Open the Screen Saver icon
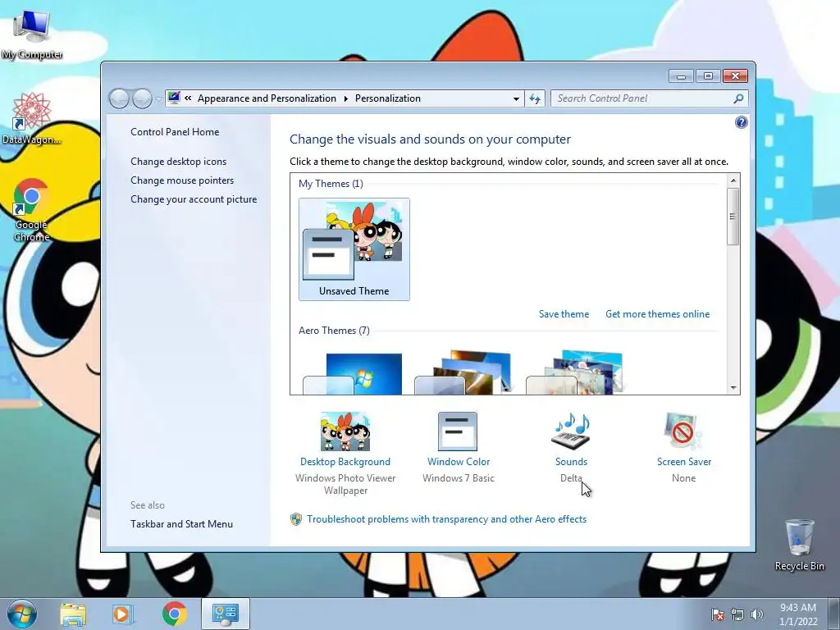Screen dimensions: 840x630 tap(683, 431)
